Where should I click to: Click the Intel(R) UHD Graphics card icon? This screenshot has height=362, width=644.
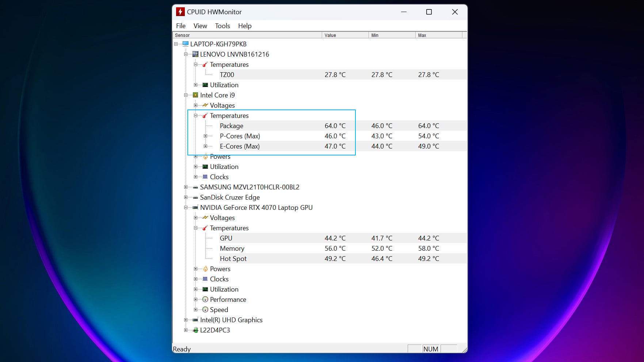tap(195, 320)
